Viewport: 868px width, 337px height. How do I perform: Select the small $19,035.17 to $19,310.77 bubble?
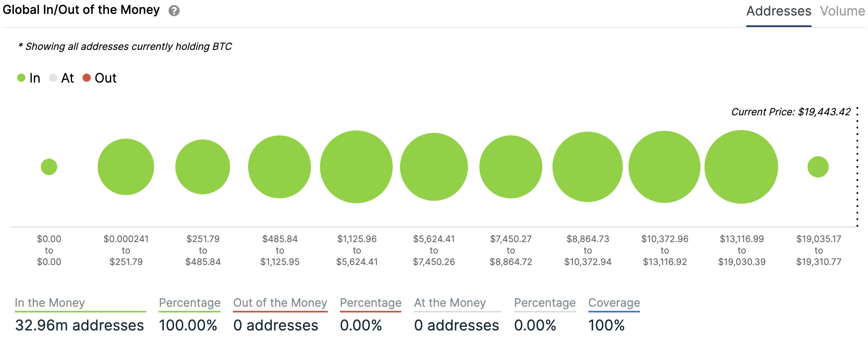818,167
